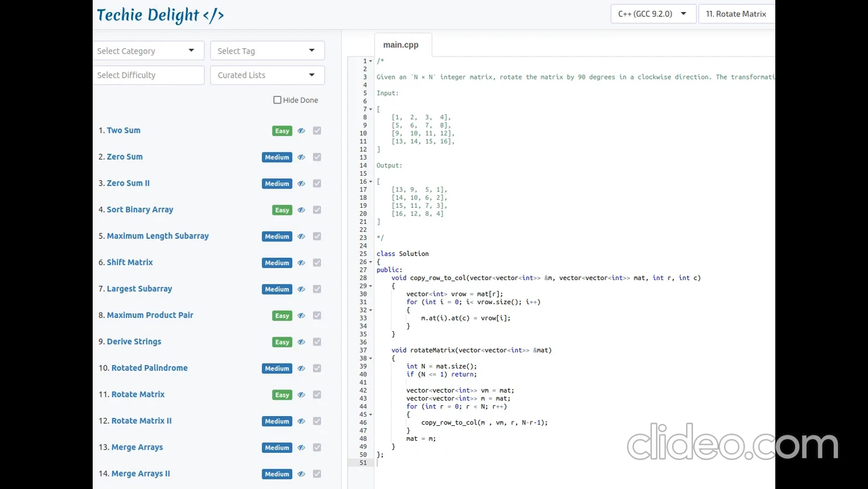Toggle eye icon for Merge Arrays II
This screenshot has width=868, height=489.
tap(301, 474)
